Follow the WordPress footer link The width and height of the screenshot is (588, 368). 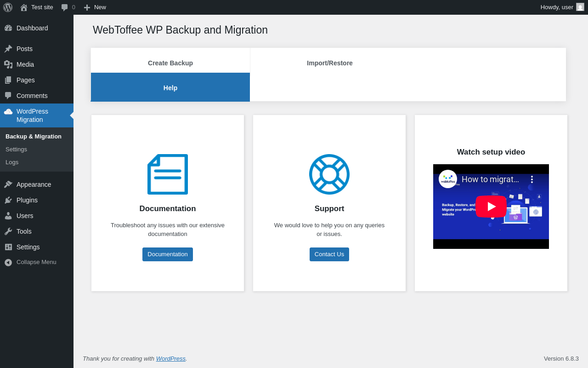[170, 358]
